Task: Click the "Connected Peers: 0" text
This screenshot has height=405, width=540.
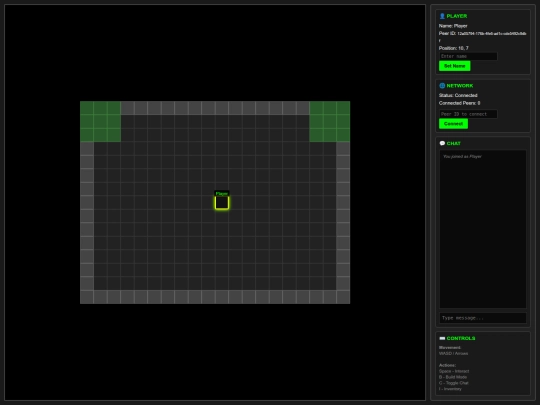Action: [459, 103]
